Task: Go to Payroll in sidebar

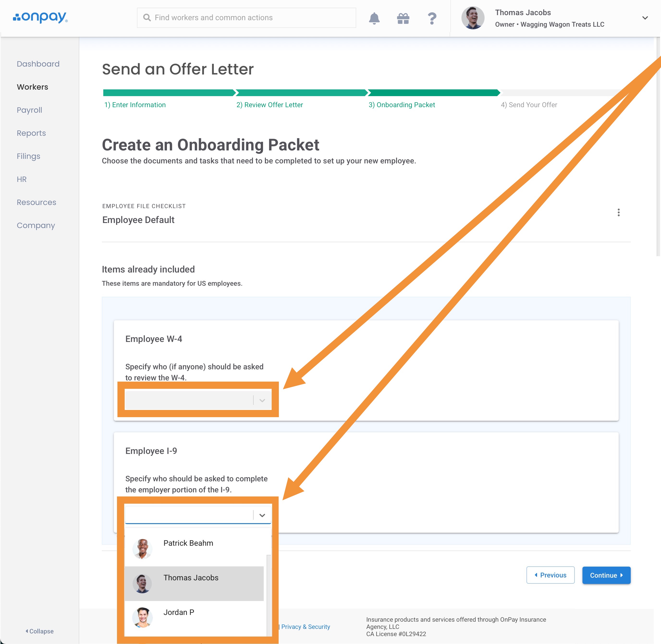Action: tap(29, 110)
